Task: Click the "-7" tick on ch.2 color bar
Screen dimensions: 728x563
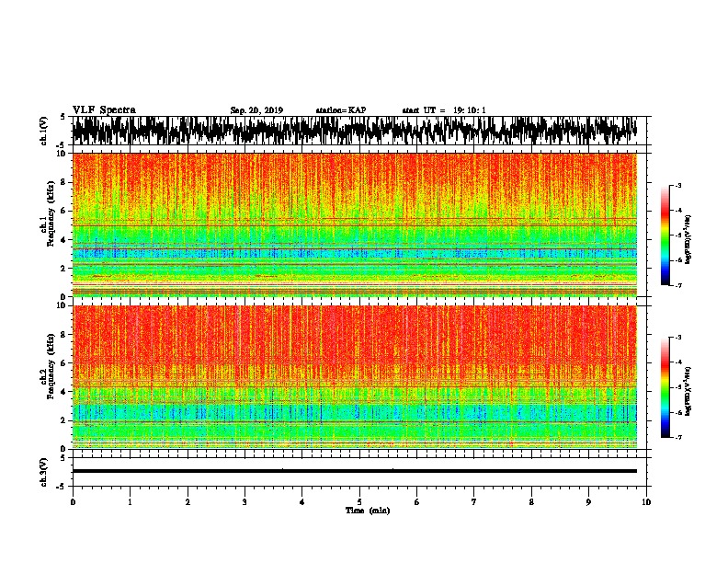Action: point(677,438)
